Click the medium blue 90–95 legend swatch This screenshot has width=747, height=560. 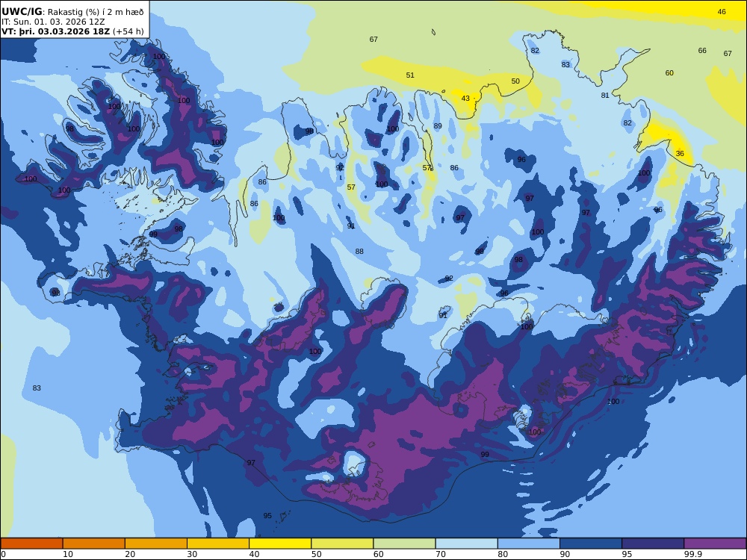(591, 544)
